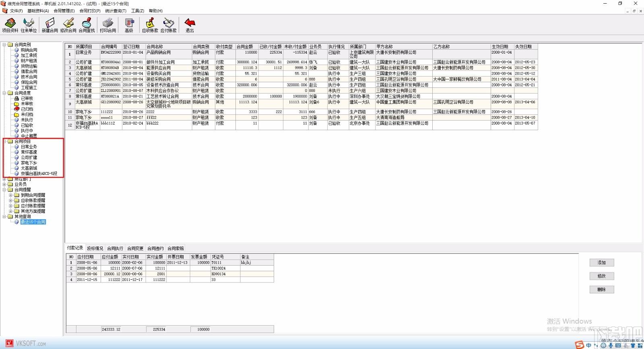Image resolution: width=644 pixels, height=349 pixels.
Task: Click the 添加 button
Action: click(601, 262)
